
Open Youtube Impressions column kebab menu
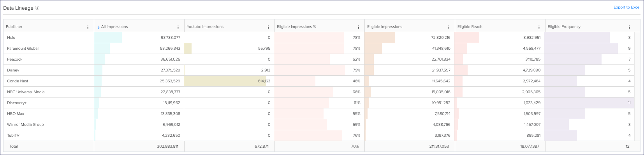[268, 27]
